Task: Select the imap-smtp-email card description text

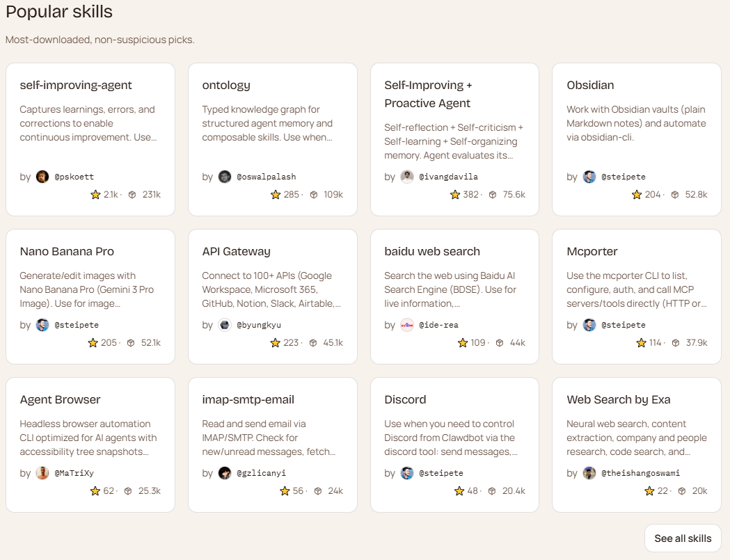Action: tap(269, 438)
